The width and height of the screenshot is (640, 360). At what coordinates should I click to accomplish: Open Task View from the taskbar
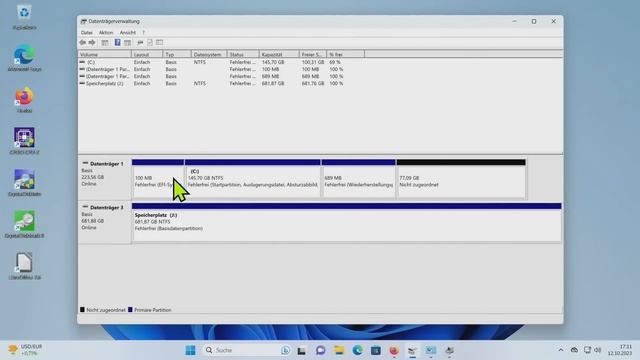point(302,350)
